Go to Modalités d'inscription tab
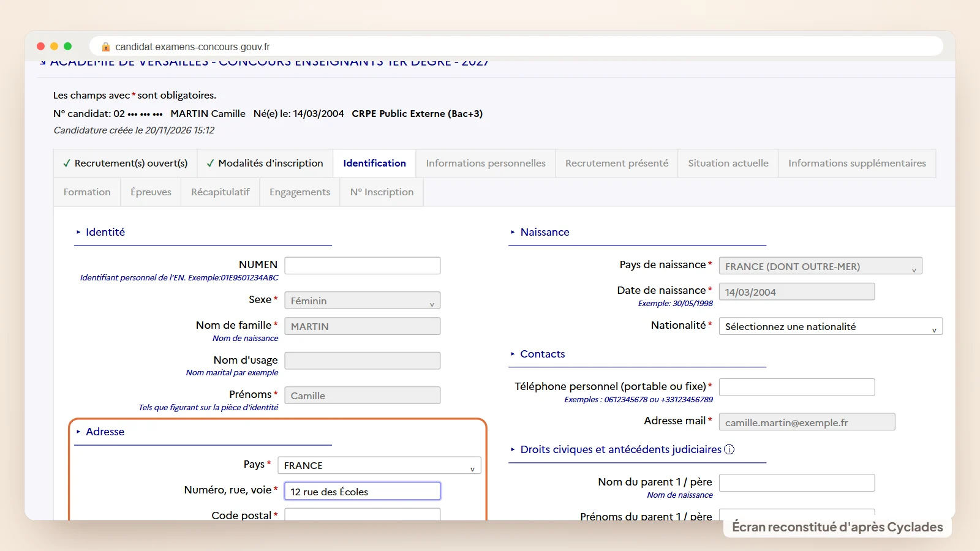980x551 pixels. click(x=265, y=163)
